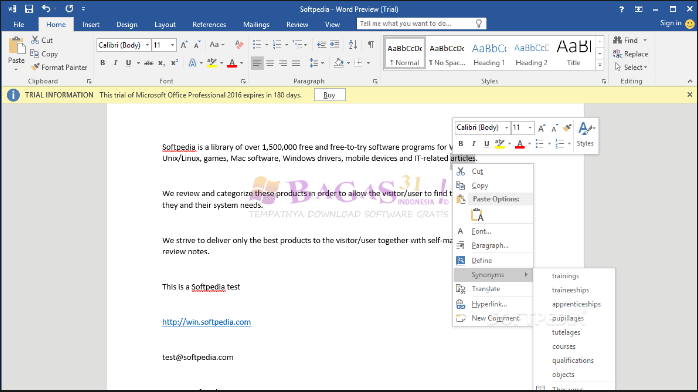Open the ribbon font size dropdown showing 11
The width and height of the screenshot is (698, 392).
pyautogui.click(x=172, y=45)
